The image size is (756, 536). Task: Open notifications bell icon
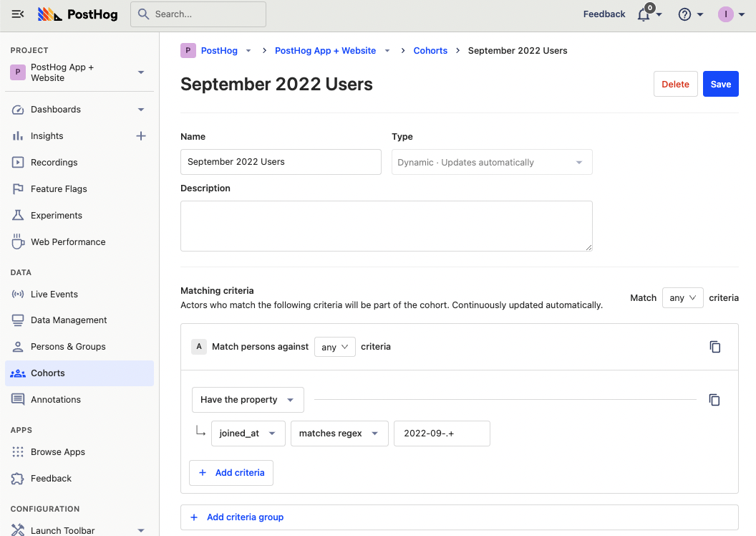[644, 14]
